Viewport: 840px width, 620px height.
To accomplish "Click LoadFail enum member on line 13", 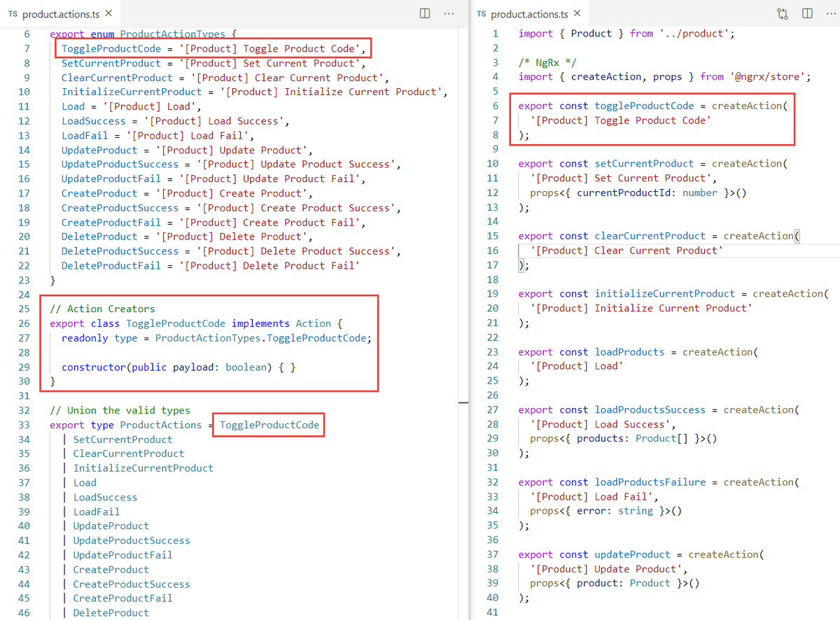I will point(85,135).
